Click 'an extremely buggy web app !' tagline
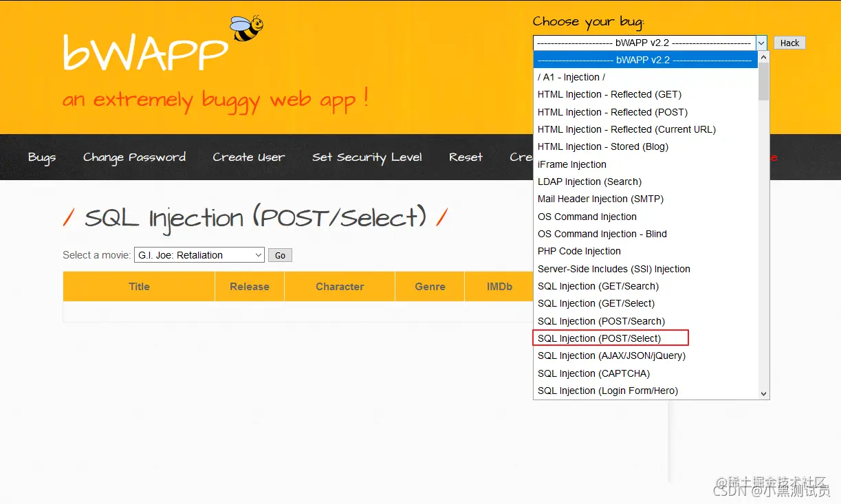The image size is (841, 504). tap(215, 100)
